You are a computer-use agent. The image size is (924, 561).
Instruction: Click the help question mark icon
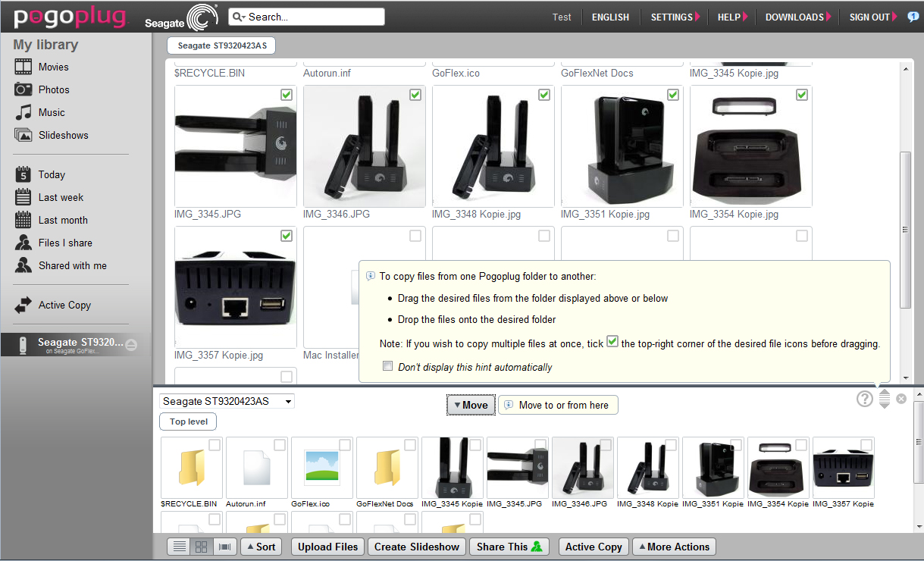(865, 399)
